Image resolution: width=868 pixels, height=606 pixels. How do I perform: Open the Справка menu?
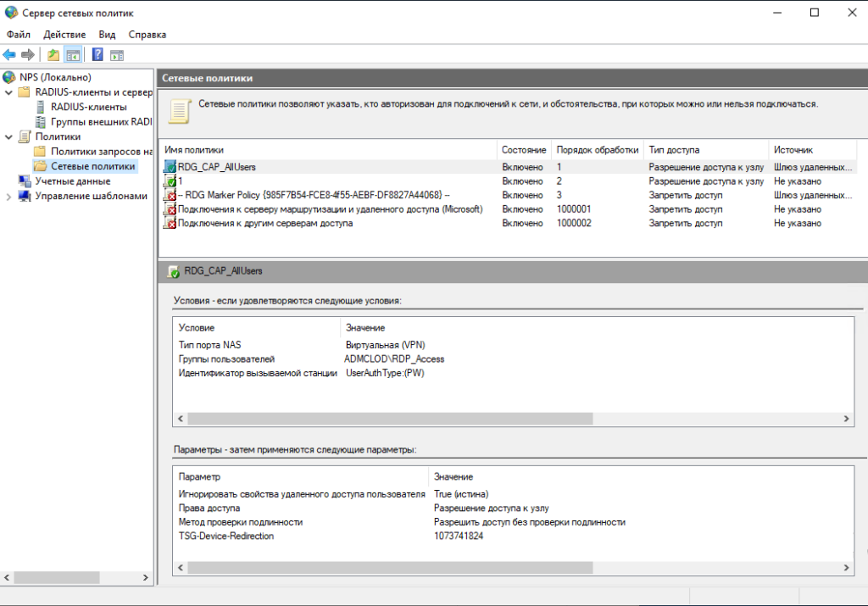[x=147, y=35]
